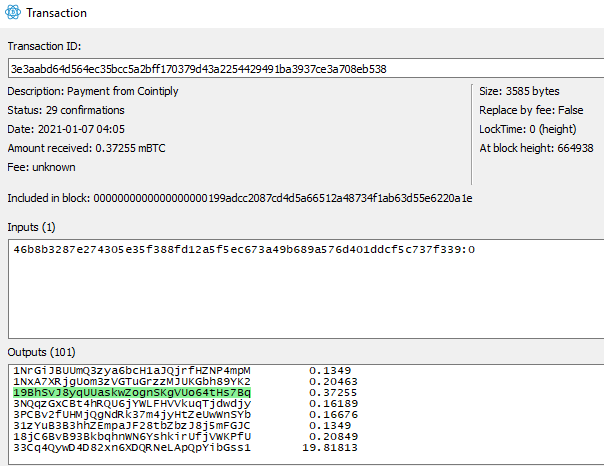
Task: Click the Description: Payment from Cointiply text
Action: (x=93, y=91)
